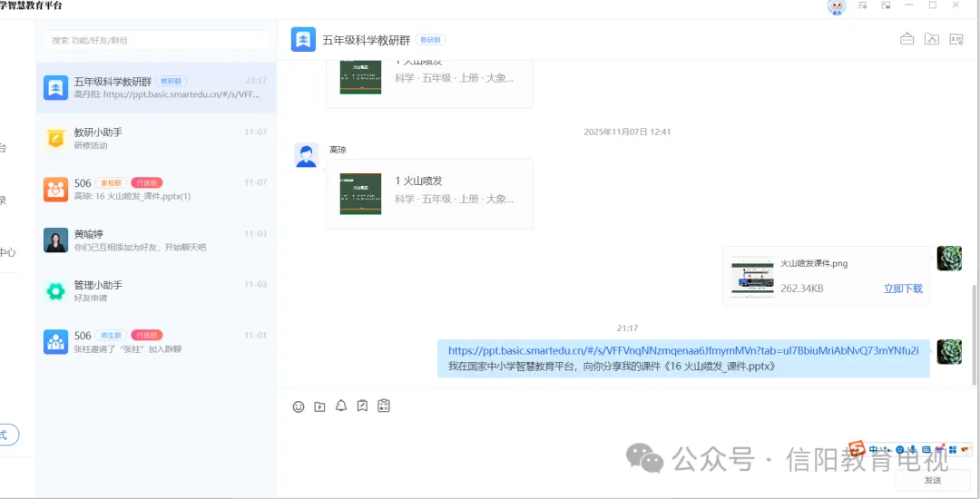Click the 管理小助手 green gear avatar

55,291
